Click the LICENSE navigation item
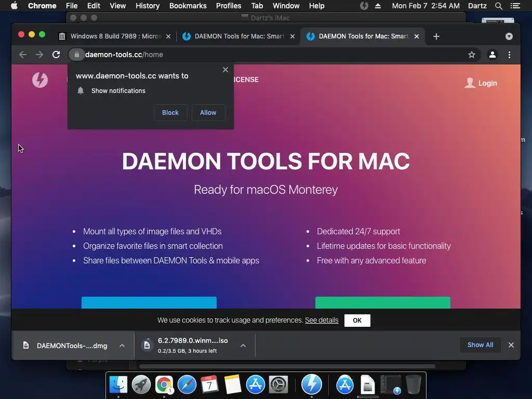 click(246, 79)
